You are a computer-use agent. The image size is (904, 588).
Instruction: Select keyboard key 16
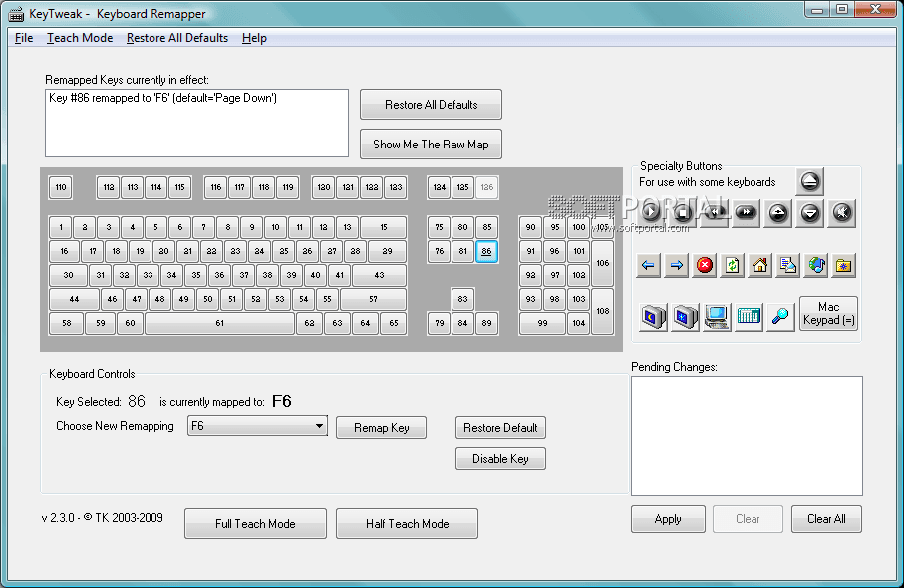point(64,251)
